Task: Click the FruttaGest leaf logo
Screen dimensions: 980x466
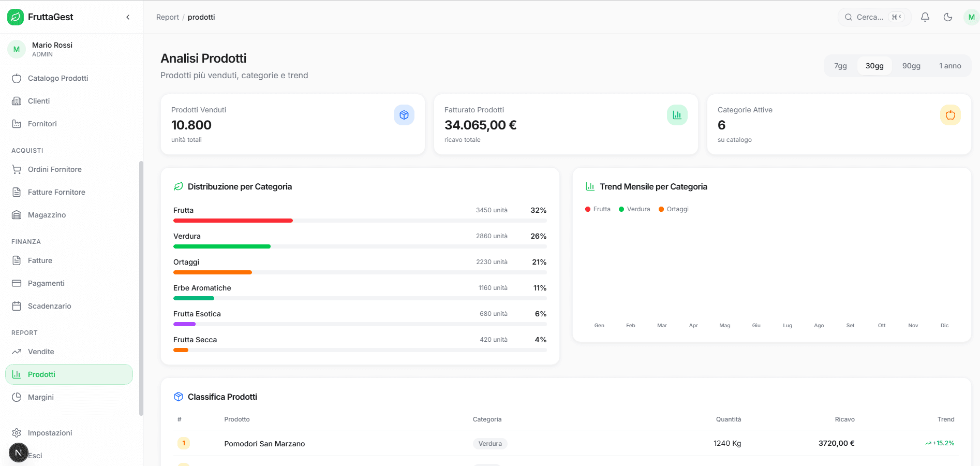Action: 15,17
